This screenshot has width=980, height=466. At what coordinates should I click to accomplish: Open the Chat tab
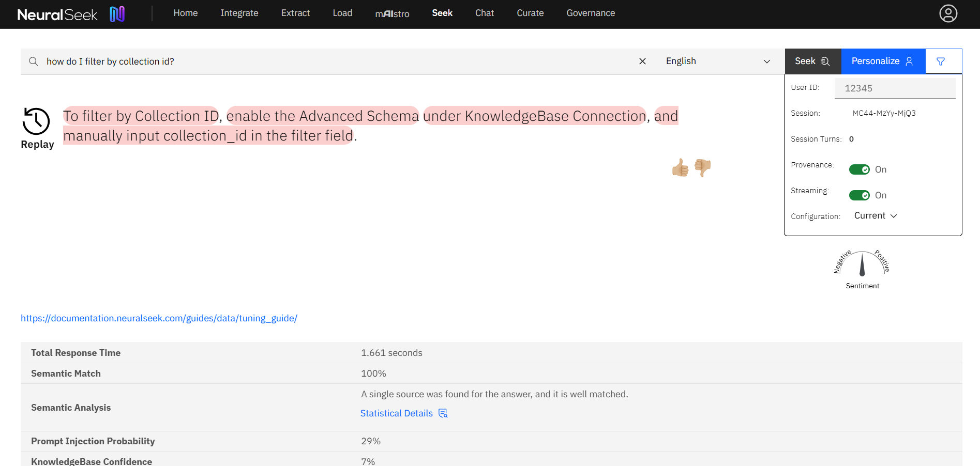pos(485,13)
